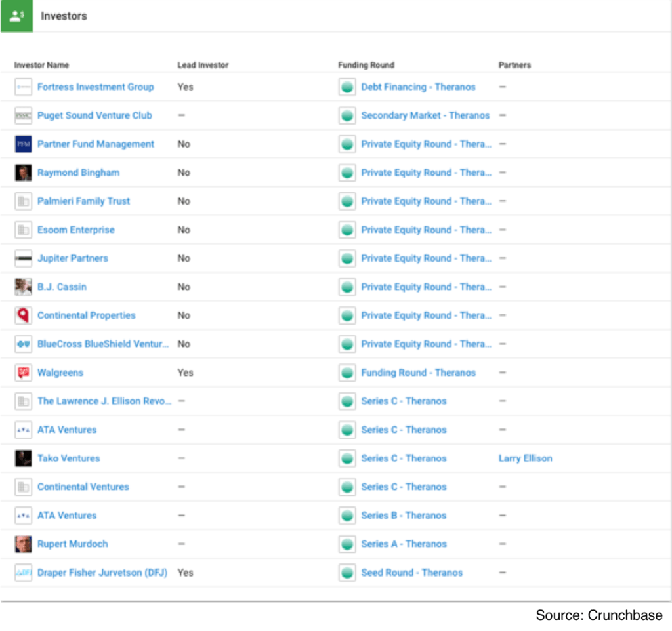
Task: Open Private Equity Round in Jupiter Partners row
Action: click(427, 258)
